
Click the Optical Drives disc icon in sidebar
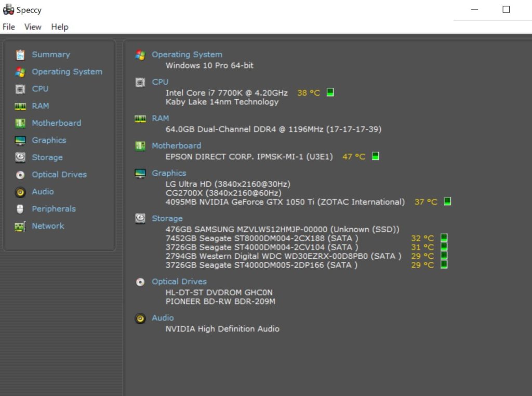[x=20, y=175]
